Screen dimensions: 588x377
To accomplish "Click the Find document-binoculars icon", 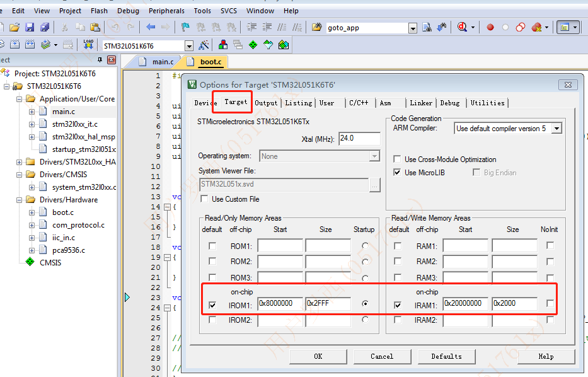I will [x=427, y=27].
